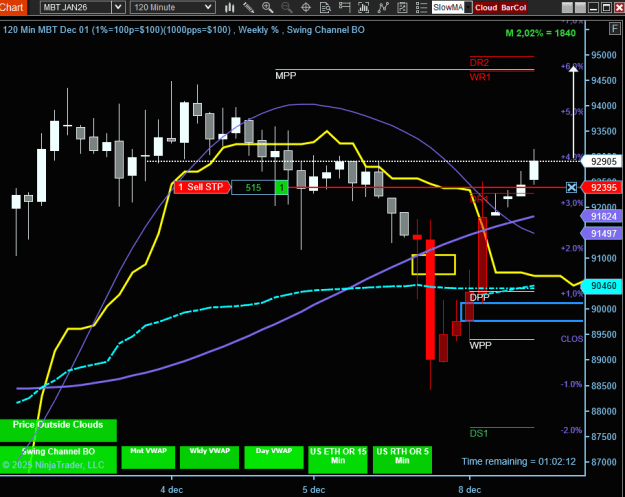
Task: Toggle the Cloud button
Action: pyautogui.click(x=486, y=8)
